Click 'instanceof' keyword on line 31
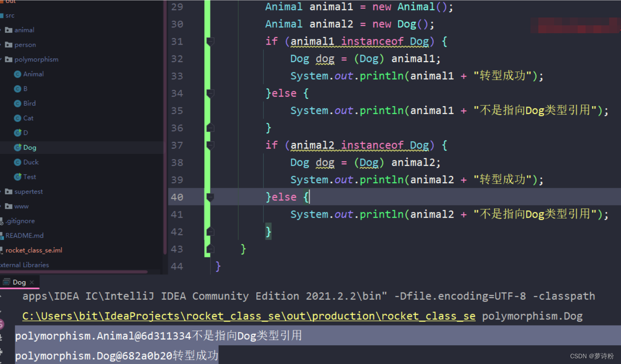The height and width of the screenshot is (364, 621). pos(372,42)
